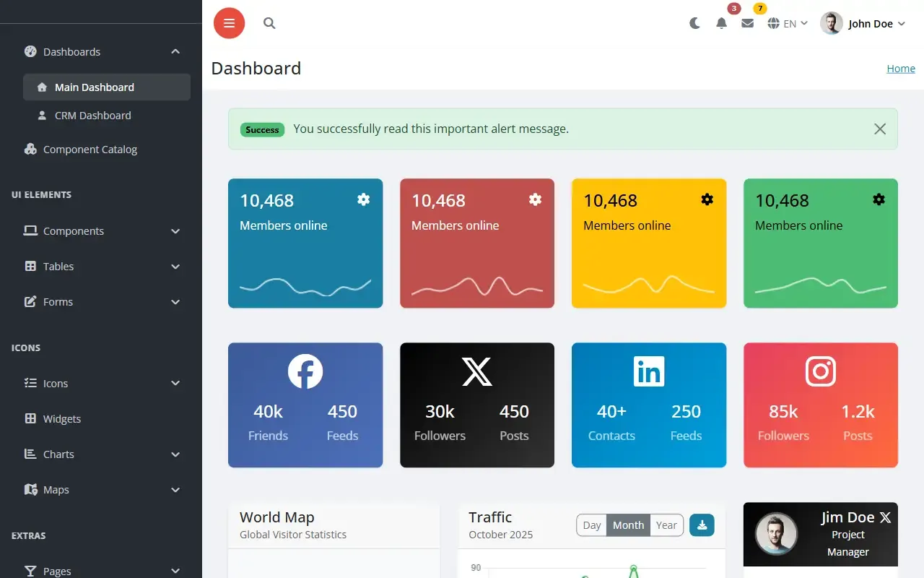This screenshot has width=924, height=578.
Task: Open search via magnifier icon
Action: click(x=269, y=23)
